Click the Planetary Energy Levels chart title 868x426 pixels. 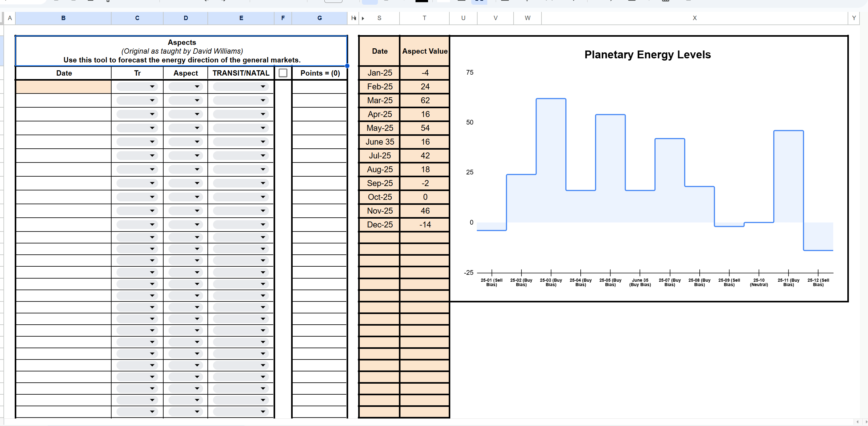(647, 55)
